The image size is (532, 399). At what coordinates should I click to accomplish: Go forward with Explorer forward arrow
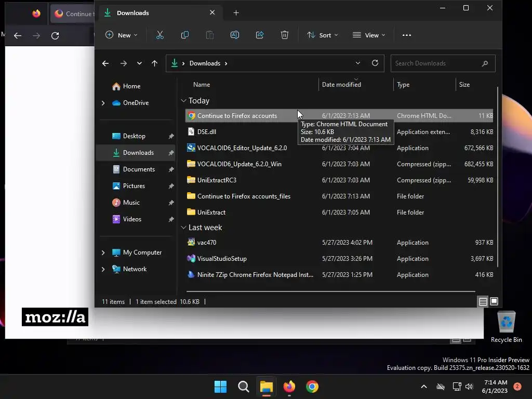124,63
